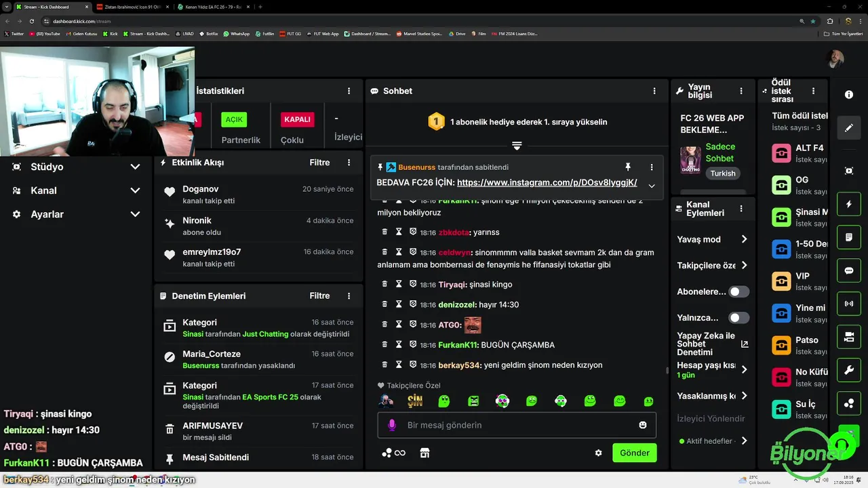This screenshot has width=868, height=488.
Task: Click the channel points infinity icon
Action: point(394,453)
